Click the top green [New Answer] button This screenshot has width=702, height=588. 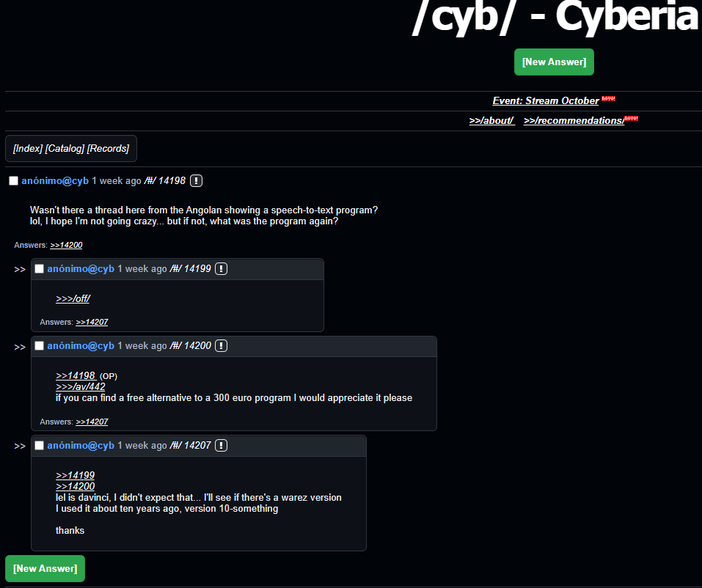pos(554,62)
